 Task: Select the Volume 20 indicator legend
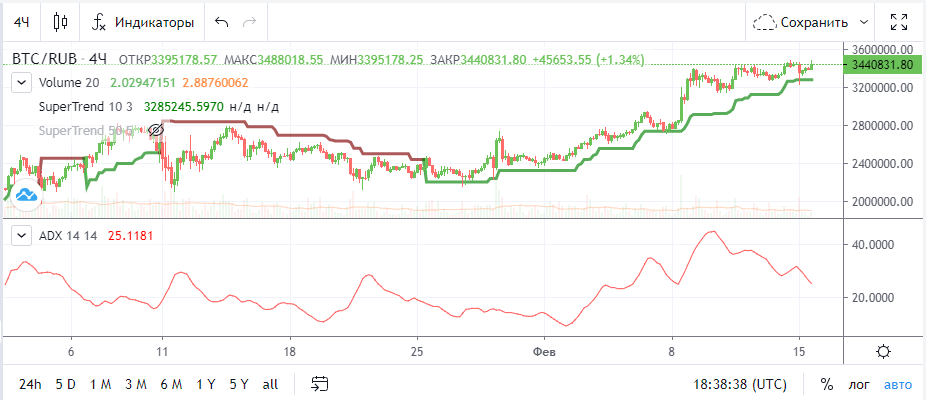tap(69, 83)
